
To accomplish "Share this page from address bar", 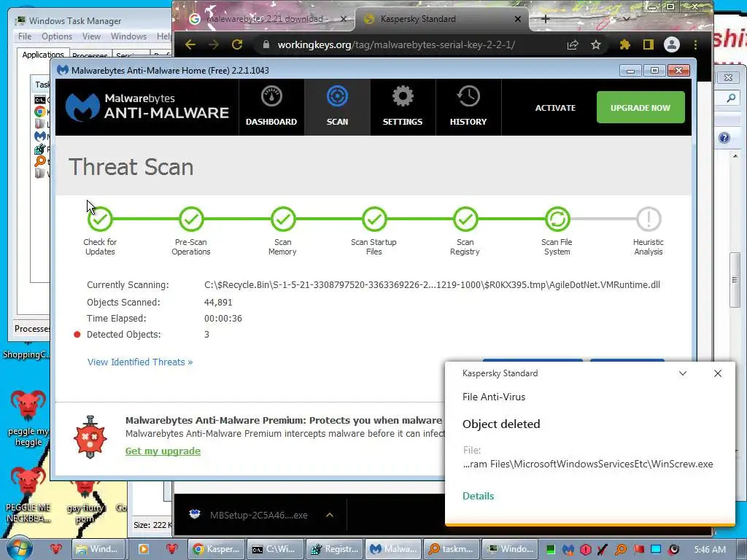I will click(573, 44).
